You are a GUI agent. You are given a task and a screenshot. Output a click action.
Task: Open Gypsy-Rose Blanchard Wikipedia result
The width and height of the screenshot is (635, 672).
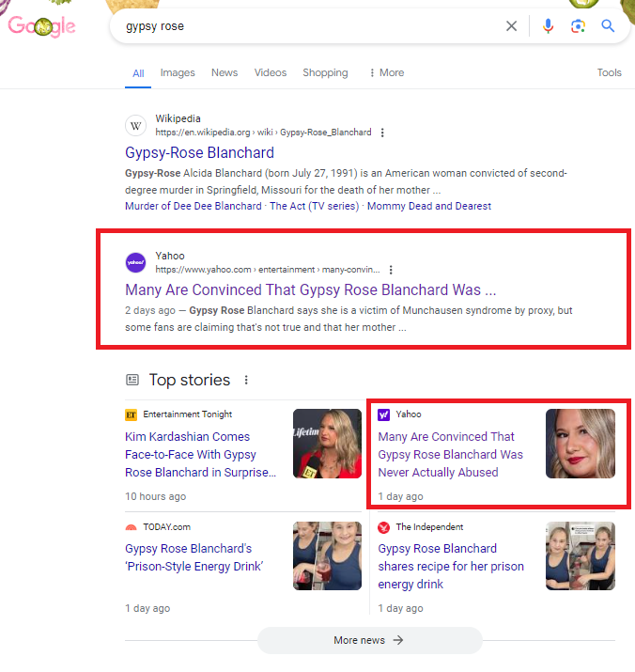[200, 153]
